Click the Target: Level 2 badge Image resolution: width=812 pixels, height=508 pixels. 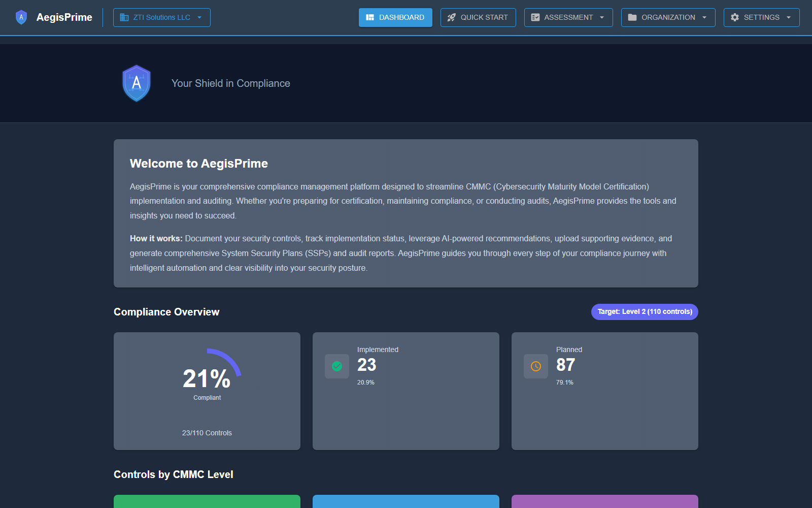click(x=645, y=312)
